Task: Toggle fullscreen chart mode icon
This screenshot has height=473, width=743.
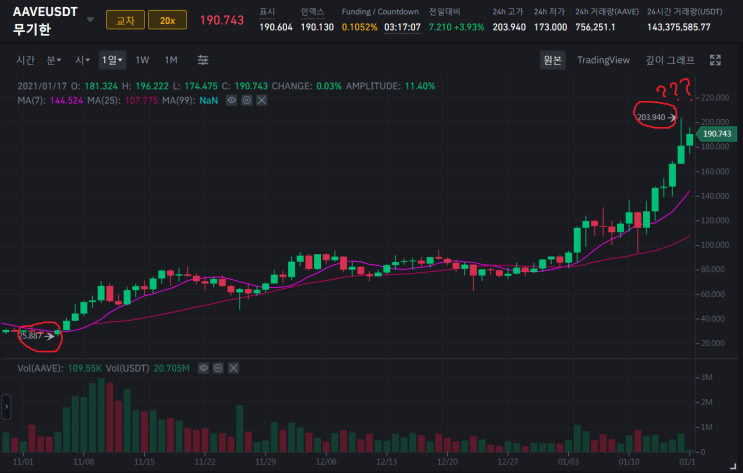Action: coord(715,60)
